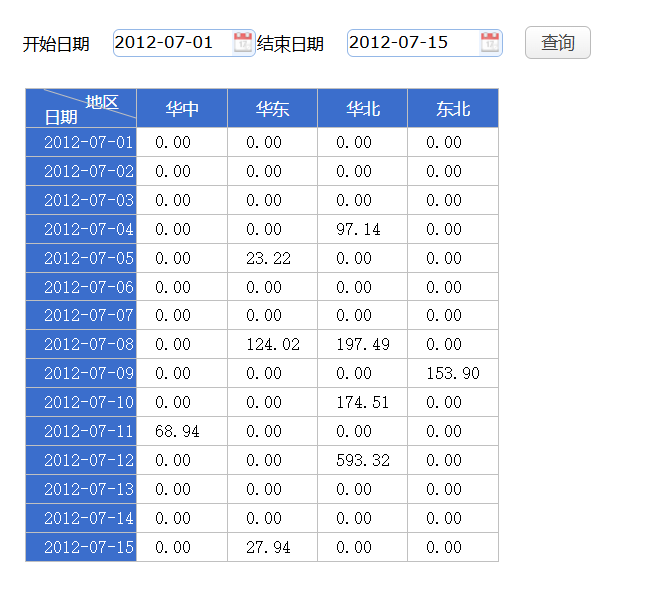Click the 查询 query button

point(558,43)
